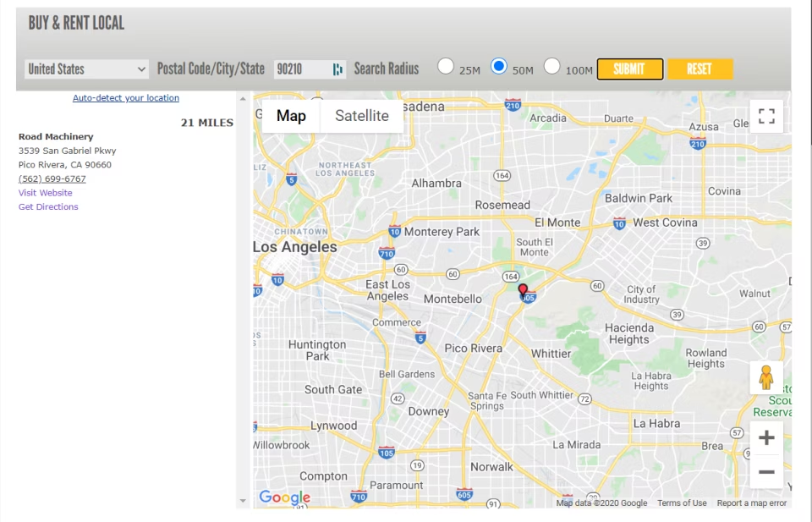Click Monterey Park label on map

click(x=442, y=232)
